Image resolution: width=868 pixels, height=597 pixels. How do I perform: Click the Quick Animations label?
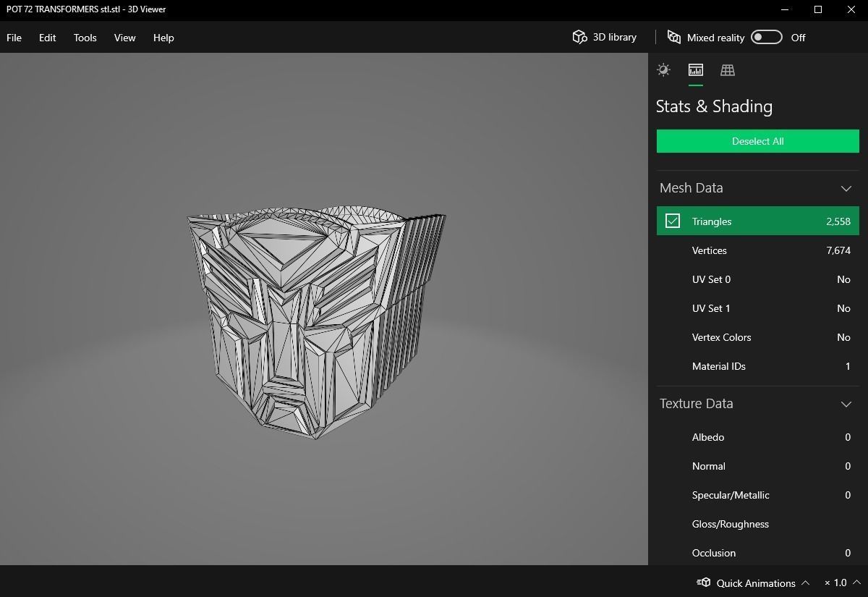(x=756, y=583)
